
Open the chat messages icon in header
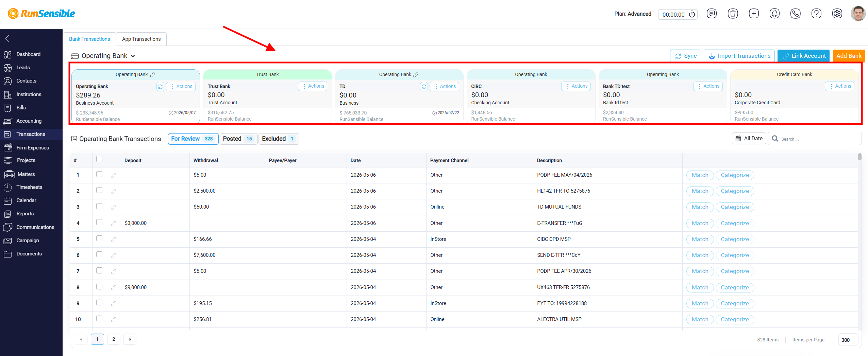[712, 14]
